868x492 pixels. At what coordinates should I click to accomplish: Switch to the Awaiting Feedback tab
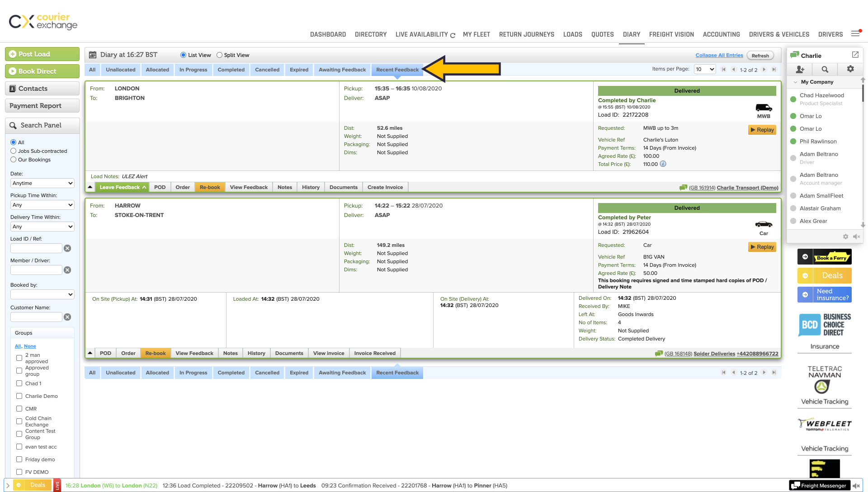click(342, 70)
